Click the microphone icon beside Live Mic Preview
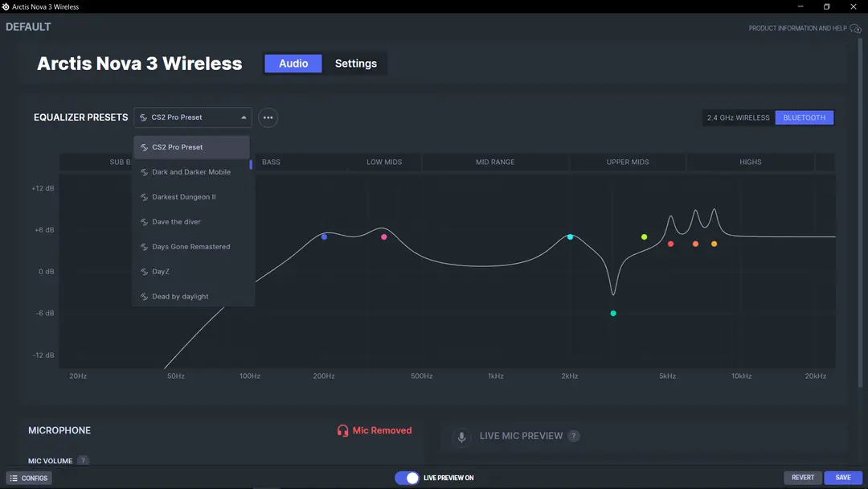Image resolution: width=868 pixels, height=489 pixels. point(461,437)
